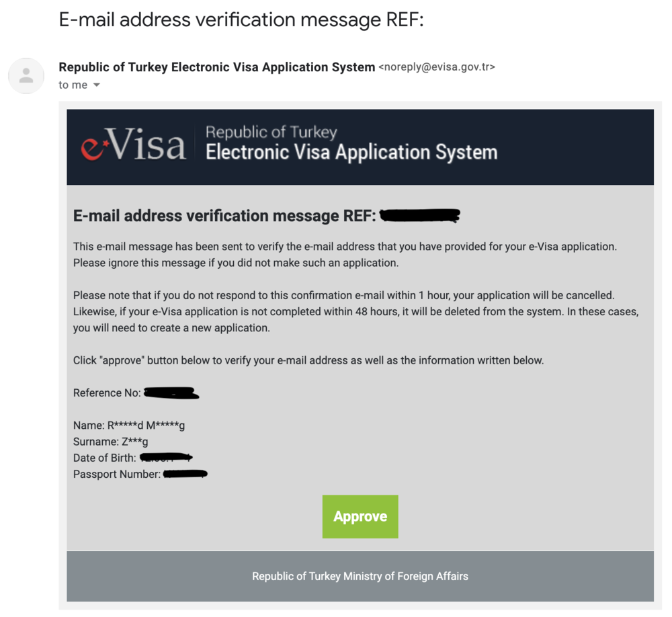The width and height of the screenshot is (672, 617).
Task: Click the e-Visa logo in the banner
Action: tap(133, 147)
